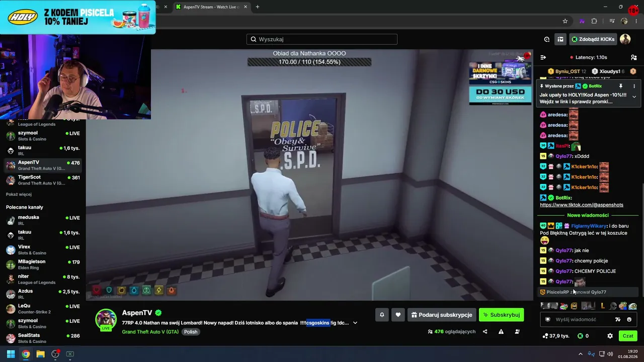
Task: Select the golden L quick emote
Action: 603,306
